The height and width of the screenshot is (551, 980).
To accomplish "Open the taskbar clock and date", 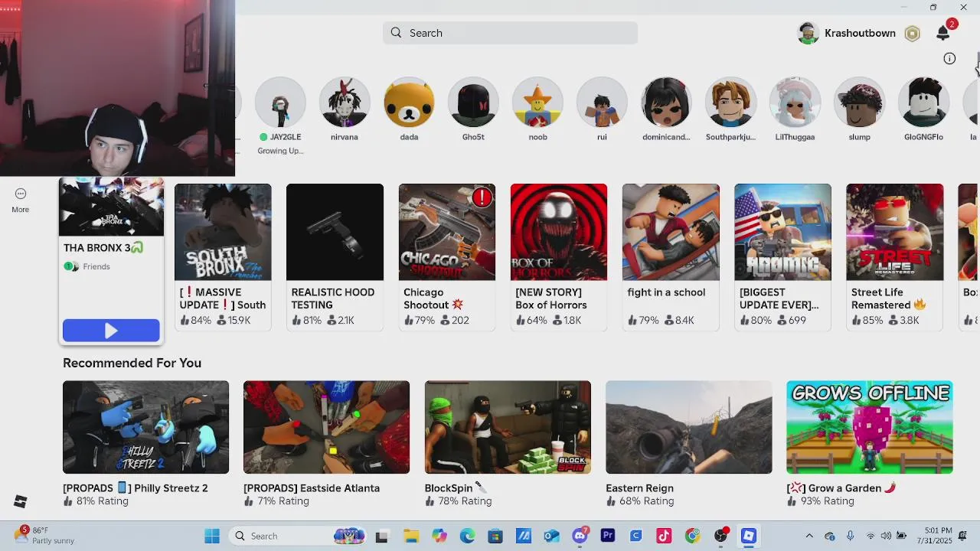I will pos(938,536).
